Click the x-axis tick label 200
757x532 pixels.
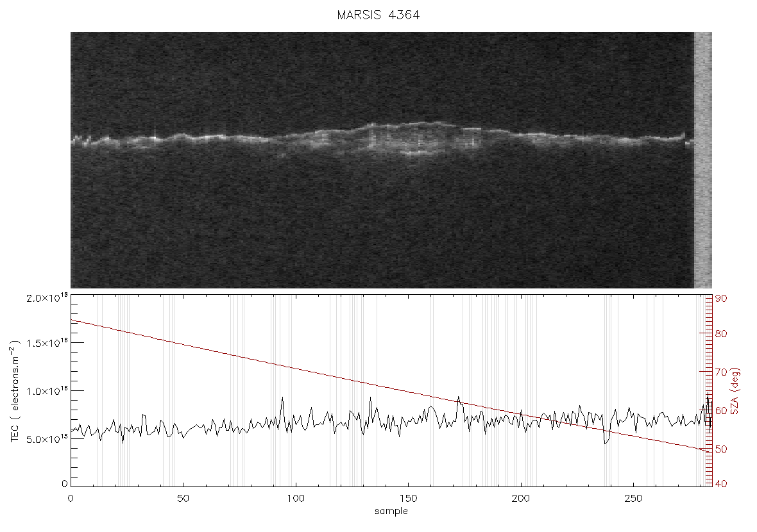tap(521, 499)
